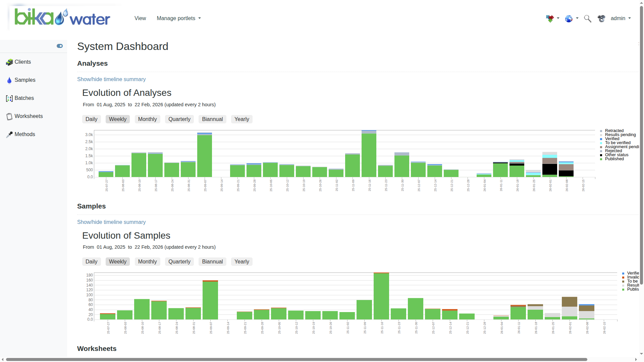Screen dimensions: 644x362
Task: Open site setup gears icon
Action: point(601,18)
